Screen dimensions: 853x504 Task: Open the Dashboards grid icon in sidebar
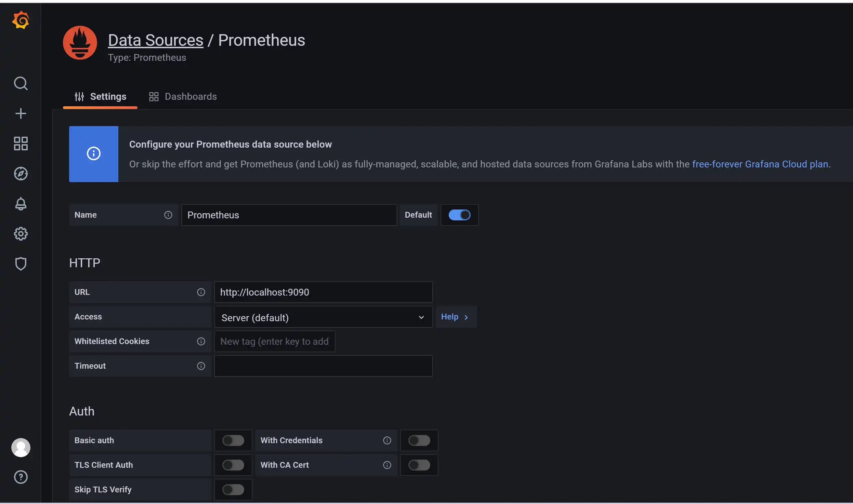21,144
